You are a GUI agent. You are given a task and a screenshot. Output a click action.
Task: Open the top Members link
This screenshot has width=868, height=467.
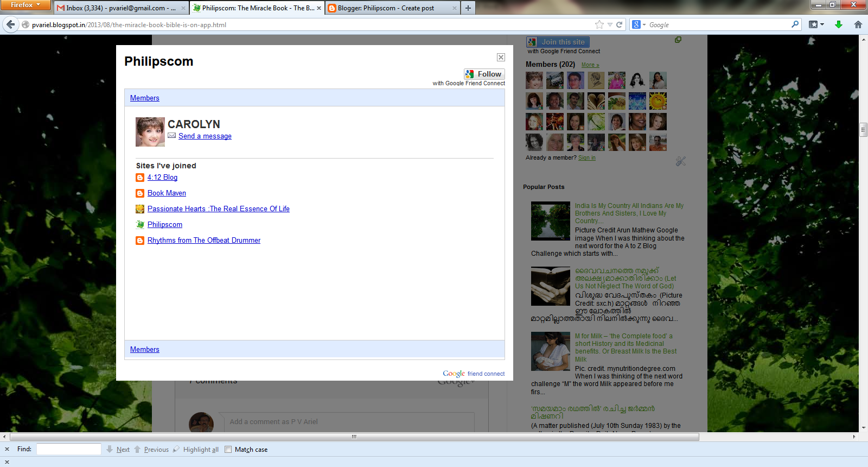(x=145, y=98)
